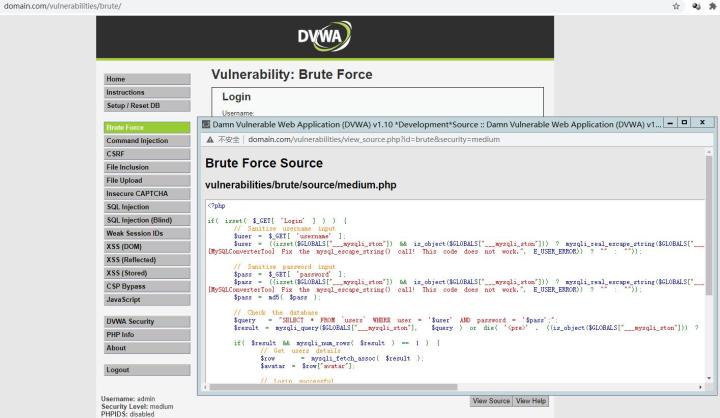Click the extensions puzzle icon
Image resolution: width=720 pixels, height=418 pixels.
[712, 6]
